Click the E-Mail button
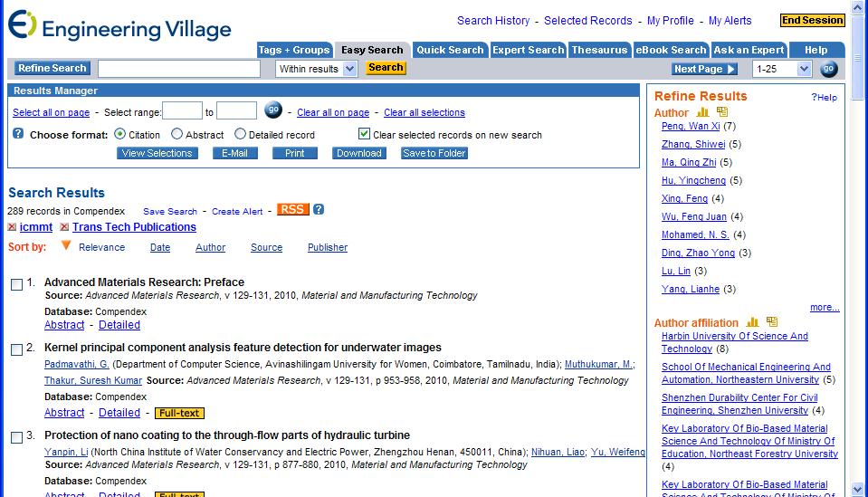Image resolution: width=868 pixels, height=497 pixels. point(234,153)
